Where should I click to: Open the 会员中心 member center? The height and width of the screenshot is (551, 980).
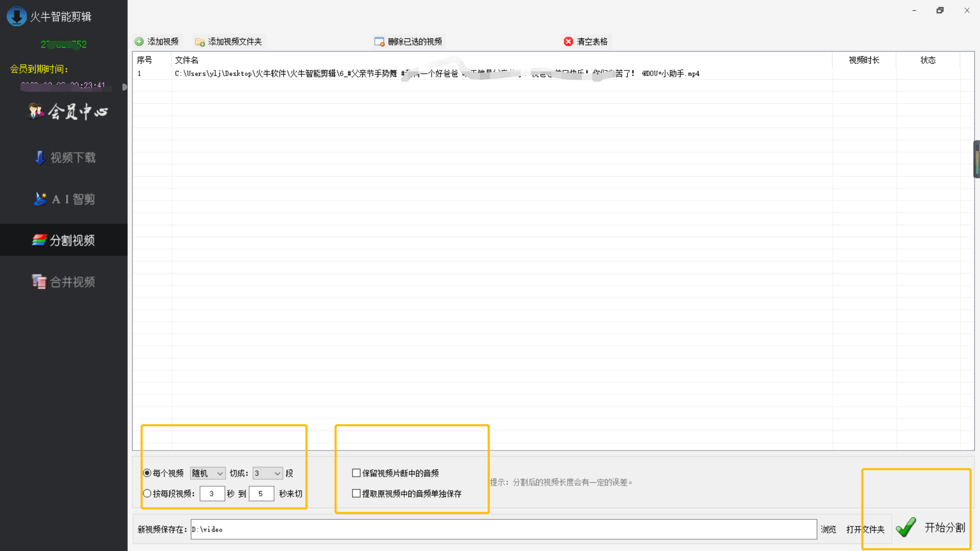pos(68,111)
